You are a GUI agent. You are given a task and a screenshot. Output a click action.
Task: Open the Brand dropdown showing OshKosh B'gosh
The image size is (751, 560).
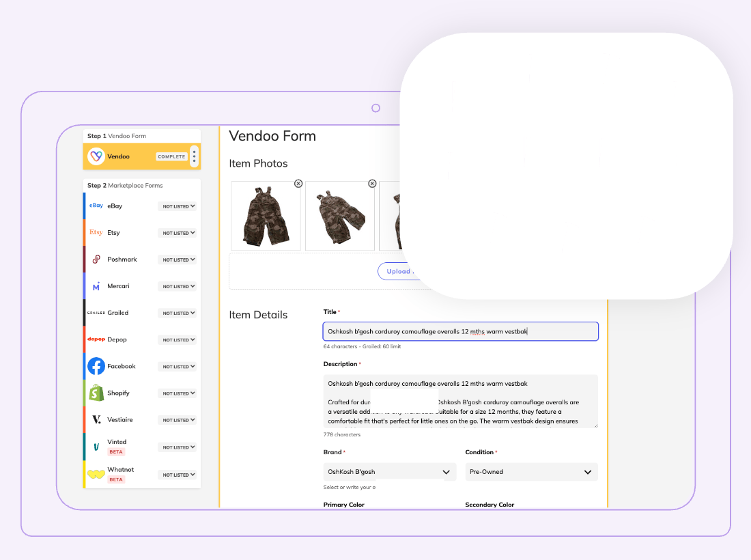[x=389, y=472]
